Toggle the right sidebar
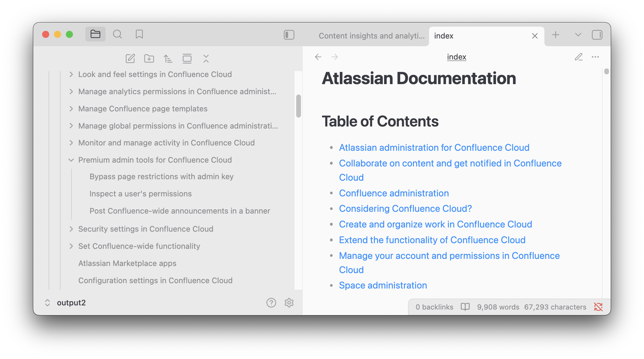The width and height of the screenshot is (644, 359). [x=597, y=35]
